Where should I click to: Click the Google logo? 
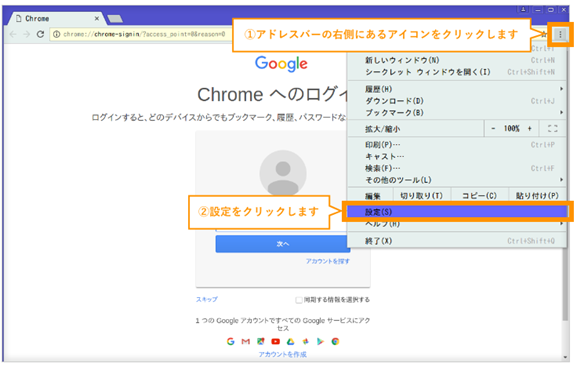pos(281,64)
